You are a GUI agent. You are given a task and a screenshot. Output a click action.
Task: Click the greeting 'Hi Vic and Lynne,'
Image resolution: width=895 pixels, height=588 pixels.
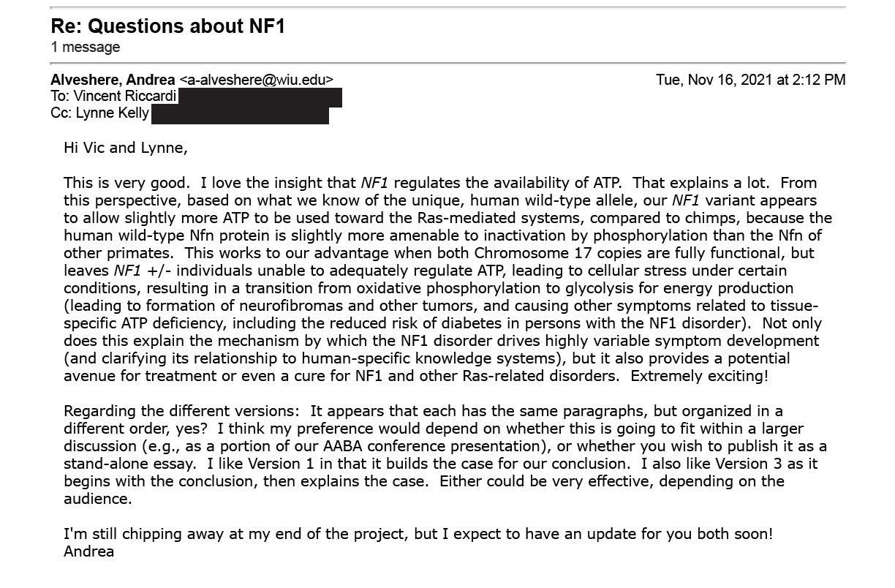pos(126,148)
